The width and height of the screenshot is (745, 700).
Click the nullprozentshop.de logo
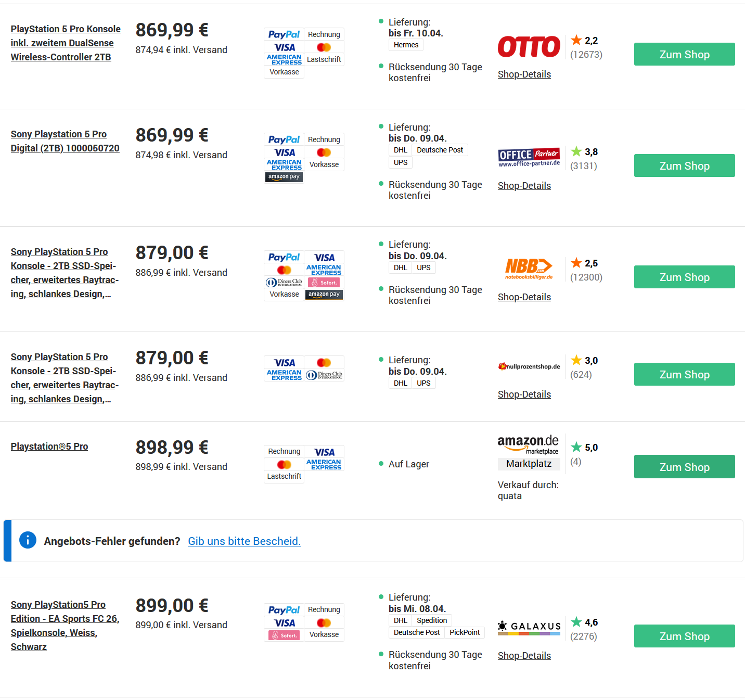tap(529, 366)
